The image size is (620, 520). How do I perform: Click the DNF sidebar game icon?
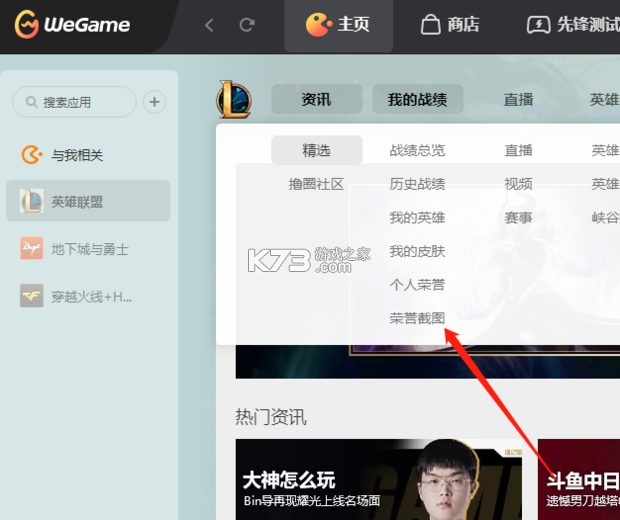tap(32, 248)
